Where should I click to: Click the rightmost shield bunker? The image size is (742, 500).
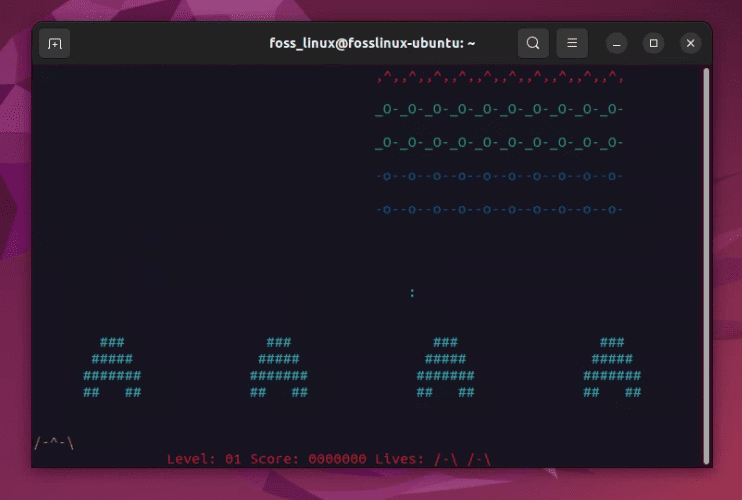(x=612, y=367)
